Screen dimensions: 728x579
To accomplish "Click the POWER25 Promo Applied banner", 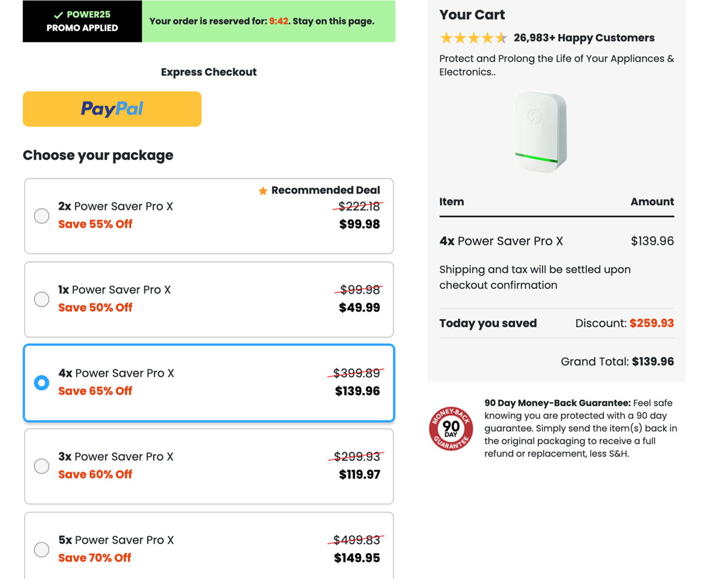I will tap(82, 22).
